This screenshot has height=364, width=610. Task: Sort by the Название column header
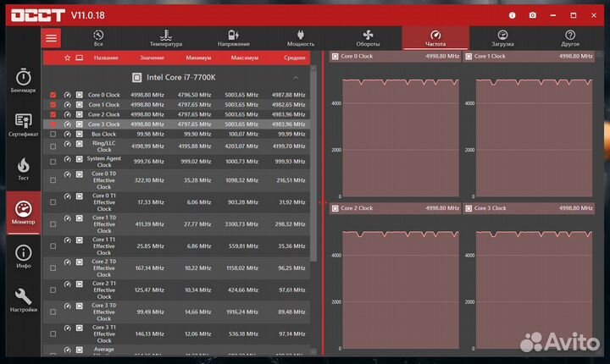[x=106, y=58]
